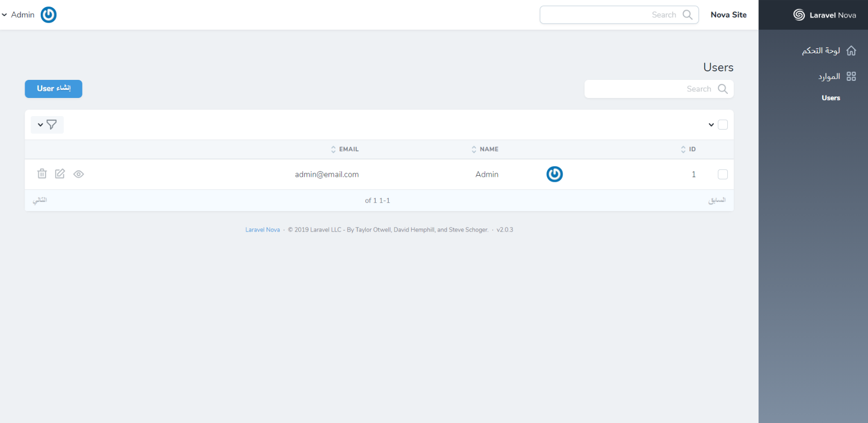868x423 pixels.
Task: View admin user details with eye icon
Action: point(78,174)
